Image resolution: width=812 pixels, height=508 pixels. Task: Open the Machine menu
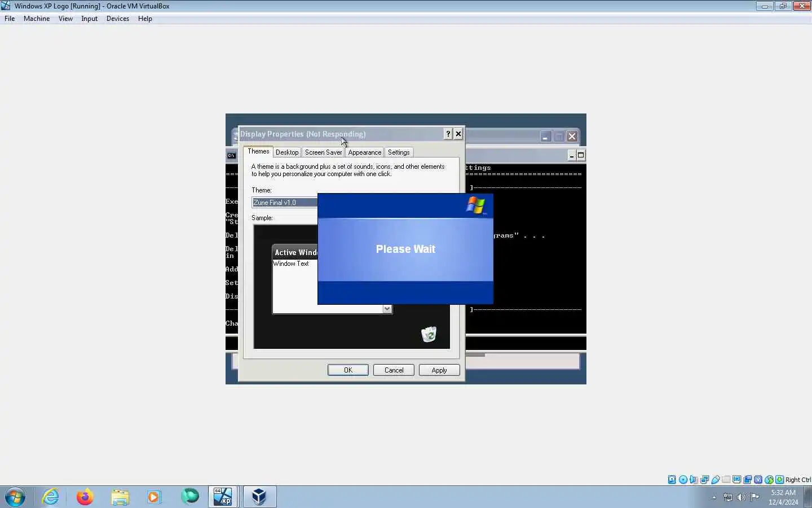[x=37, y=19]
